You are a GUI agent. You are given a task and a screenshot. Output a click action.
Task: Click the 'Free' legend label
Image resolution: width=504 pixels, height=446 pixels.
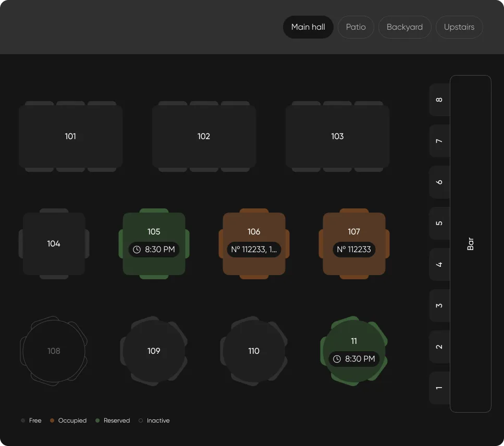click(x=35, y=420)
